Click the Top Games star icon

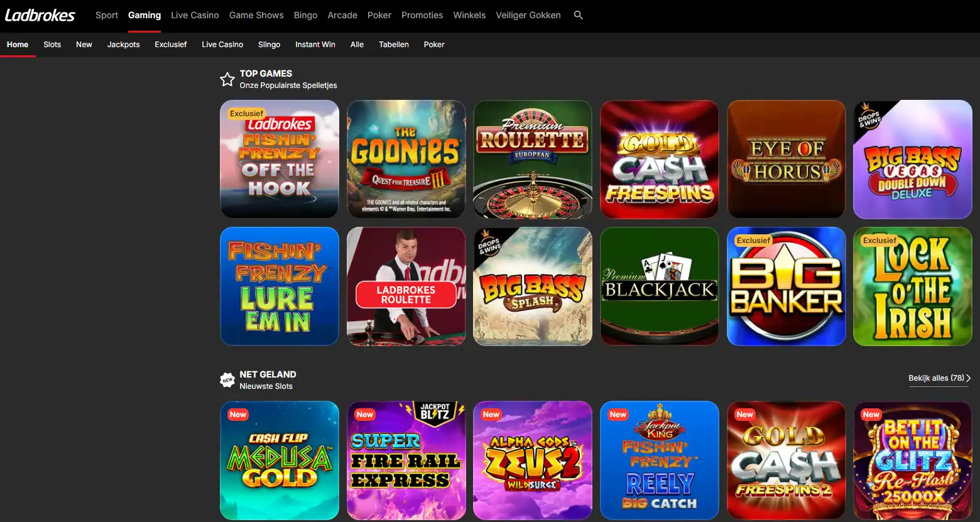coord(227,79)
